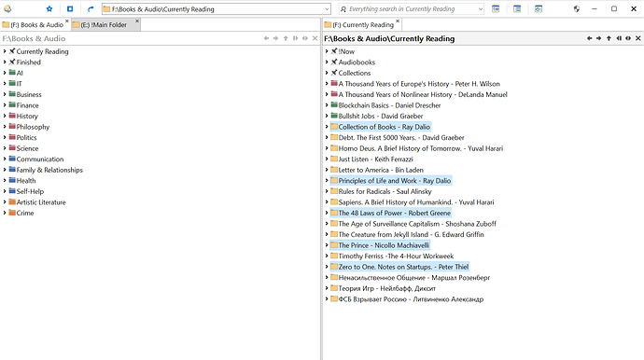Select the (F:) Currently Reading tab
Image resolution: width=644 pixels, height=360 pixels.
[362, 25]
